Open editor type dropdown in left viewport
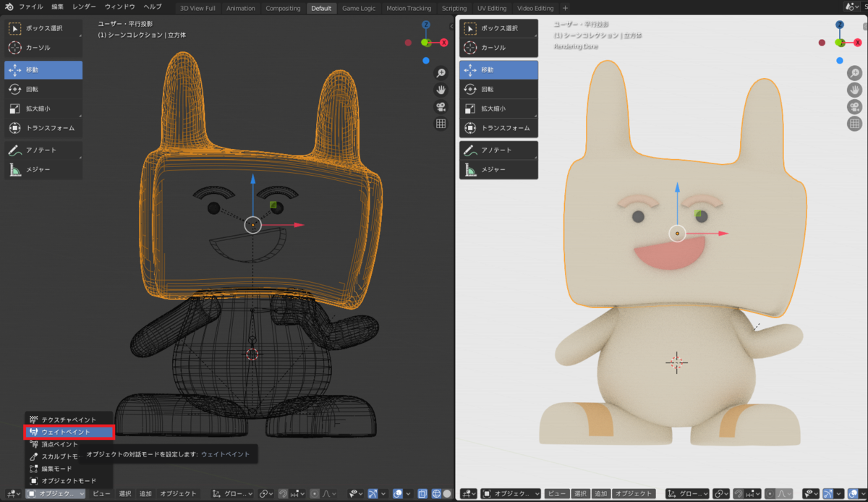The image size is (868, 502). click(x=12, y=494)
